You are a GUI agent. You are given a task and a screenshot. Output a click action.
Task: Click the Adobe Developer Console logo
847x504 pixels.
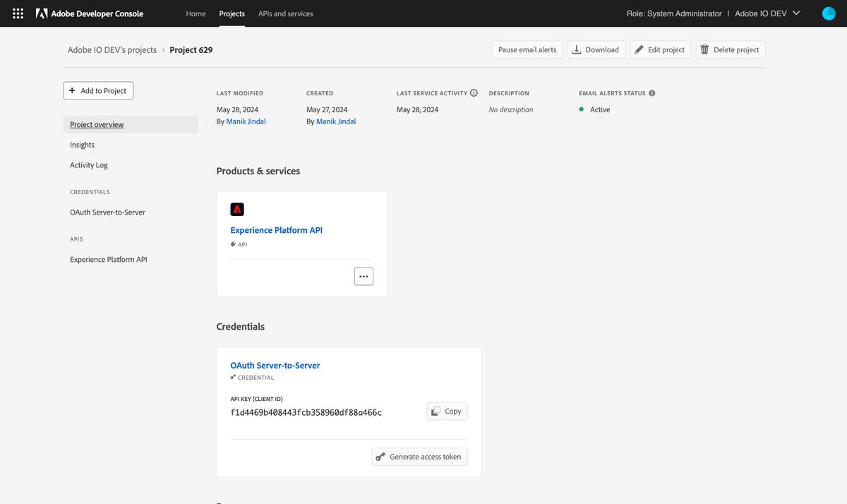(x=90, y=13)
